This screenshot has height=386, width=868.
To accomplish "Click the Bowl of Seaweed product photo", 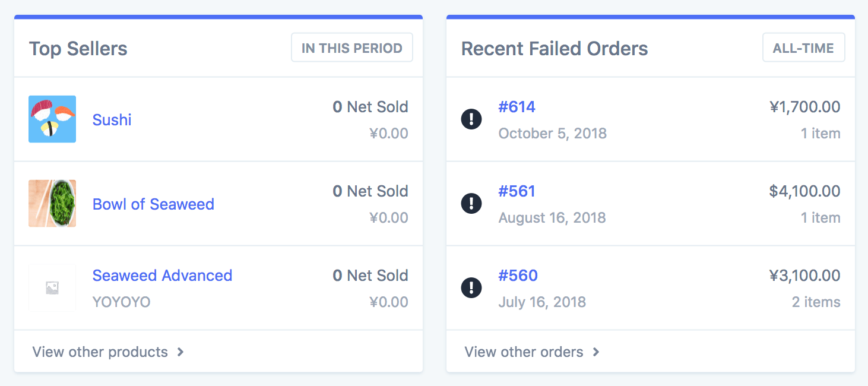I will coord(52,203).
